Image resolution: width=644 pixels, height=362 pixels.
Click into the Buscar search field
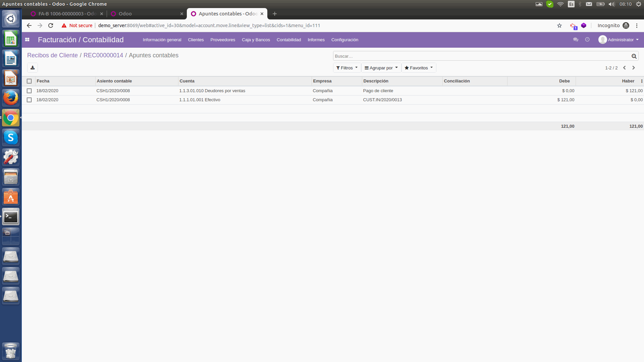pyautogui.click(x=482, y=56)
